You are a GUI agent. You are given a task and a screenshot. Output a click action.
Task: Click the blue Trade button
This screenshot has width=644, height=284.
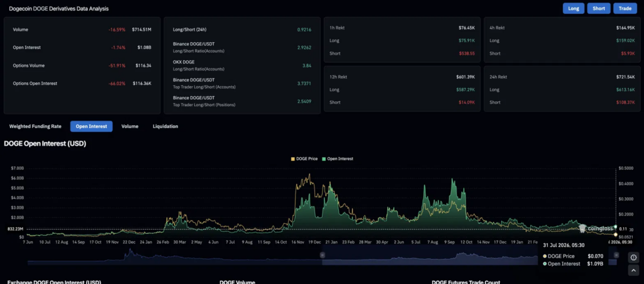point(625,8)
